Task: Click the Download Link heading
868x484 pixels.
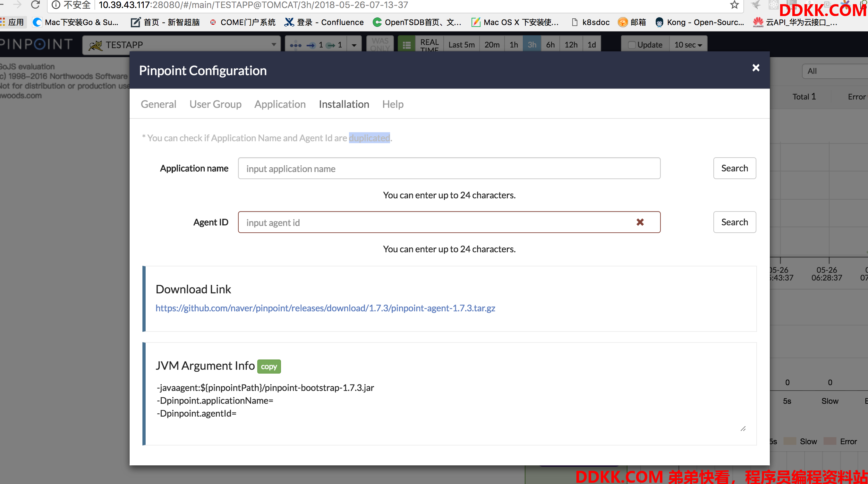Action: 193,289
